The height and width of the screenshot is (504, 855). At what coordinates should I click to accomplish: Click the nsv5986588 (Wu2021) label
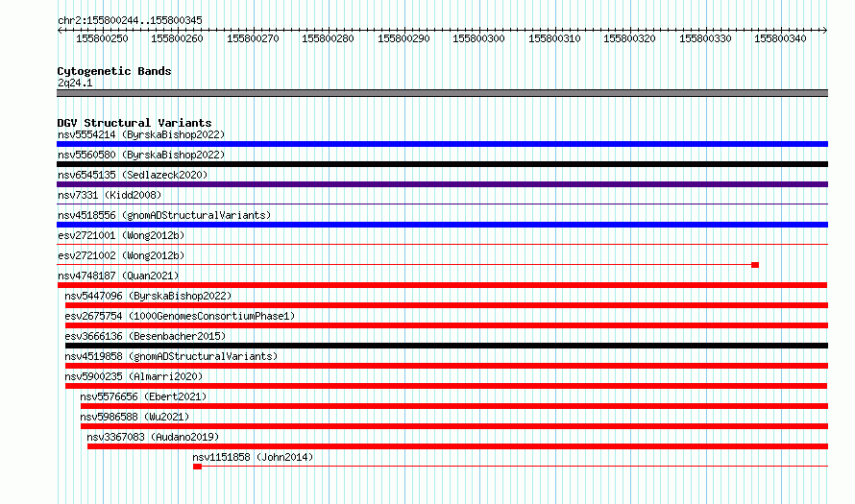point(134,417)
